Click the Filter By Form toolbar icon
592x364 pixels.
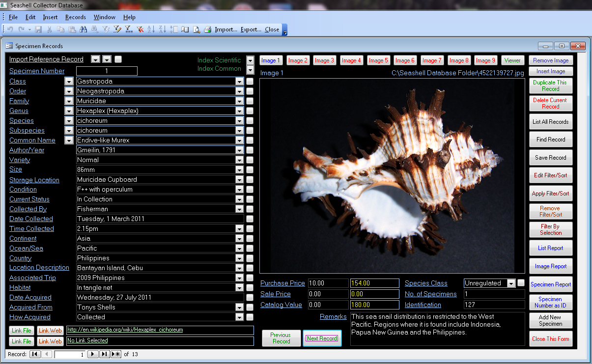[x=117, y=29]
